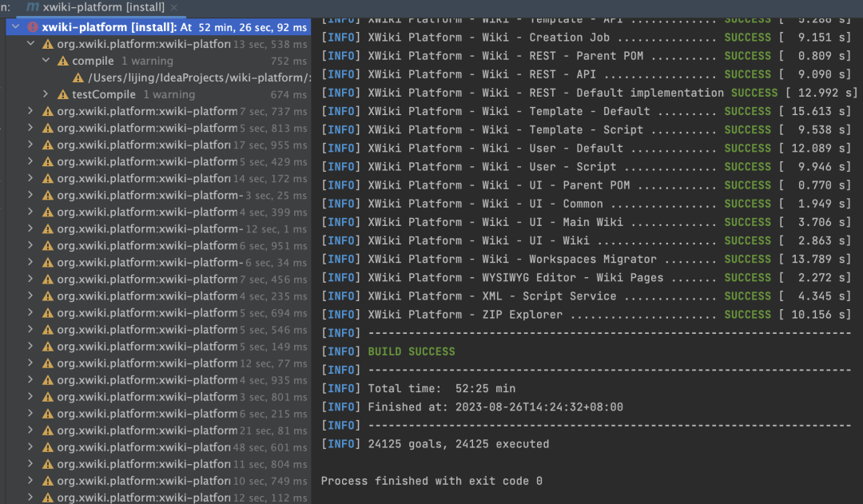Expand the module taking 21 sec 81 ms
This screenshot has width=863, height=504.
click(x=31, y=431)
